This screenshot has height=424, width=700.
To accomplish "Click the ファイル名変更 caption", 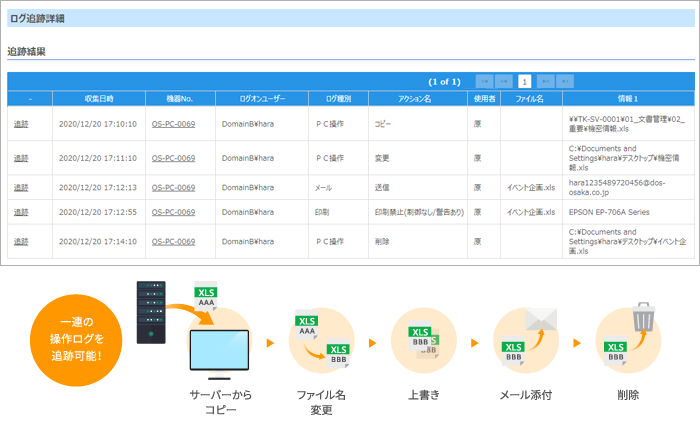I will click(321, 402).
